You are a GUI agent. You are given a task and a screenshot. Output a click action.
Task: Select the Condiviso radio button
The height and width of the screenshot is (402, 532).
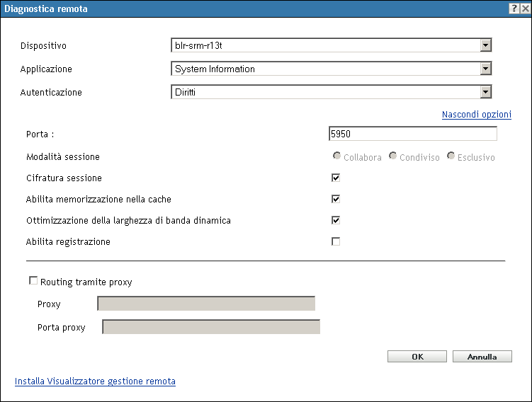pos(393,156)
